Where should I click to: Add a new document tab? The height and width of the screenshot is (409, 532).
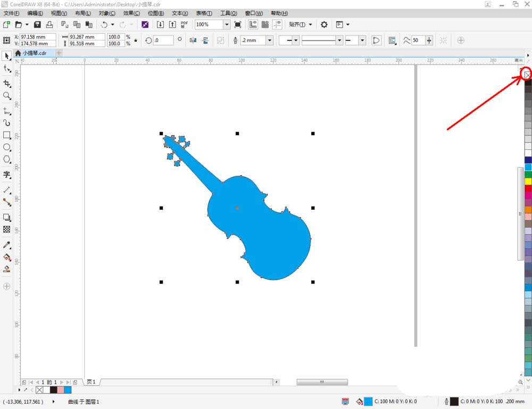tap(59, 53)
